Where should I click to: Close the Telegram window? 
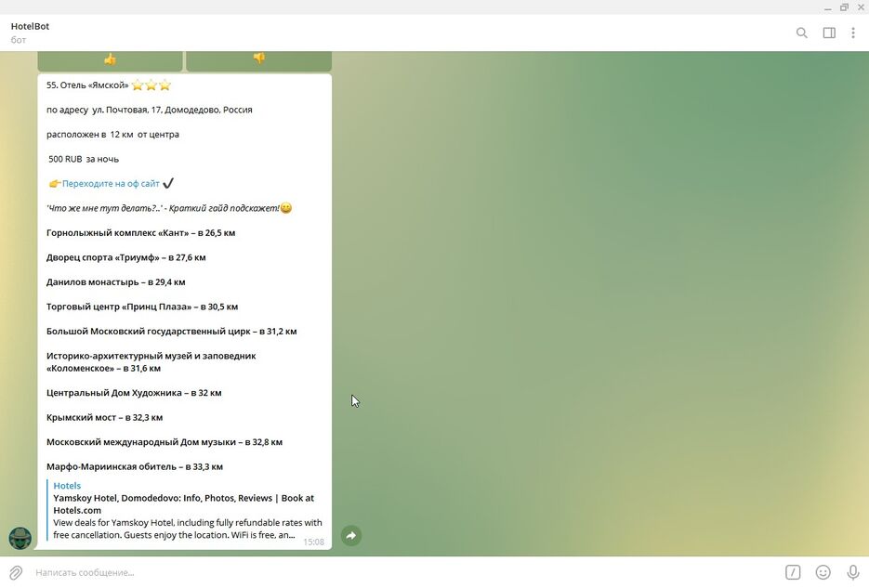[x=861, y=7]
